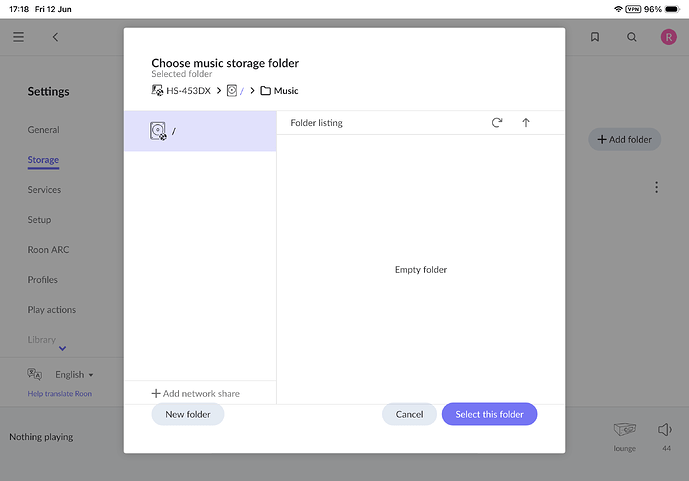The height and width of the screenshot is (481, 689).
Task: Open the volume speaker control
Action: (x=665, y=429)
